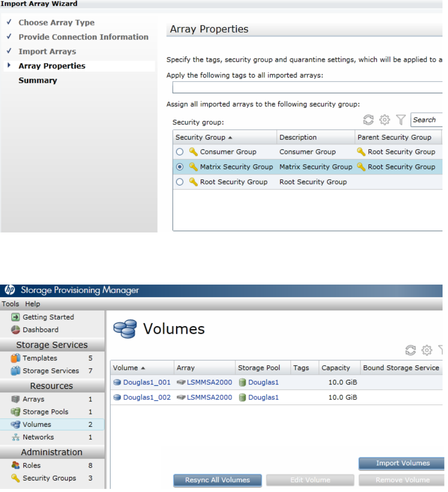Screen dimensions: 448x492
Task: Go to the Choose Array Type wizard step
Action: click(x=57, y=23)
